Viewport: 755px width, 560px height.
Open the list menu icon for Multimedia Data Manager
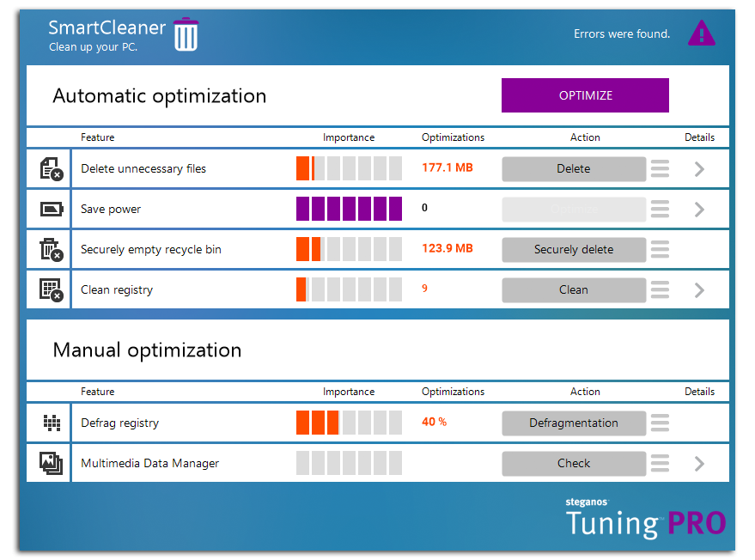click(x=660, y=463)
